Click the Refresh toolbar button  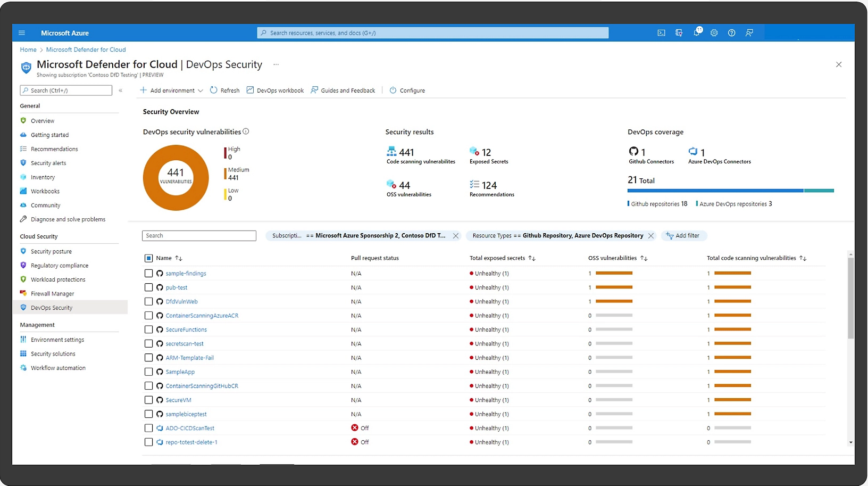point(224,90)
